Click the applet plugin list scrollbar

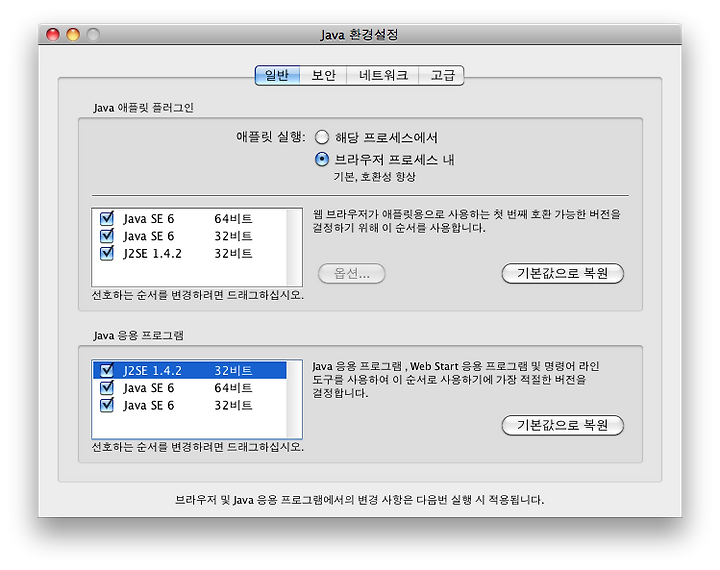pos(294,248)
